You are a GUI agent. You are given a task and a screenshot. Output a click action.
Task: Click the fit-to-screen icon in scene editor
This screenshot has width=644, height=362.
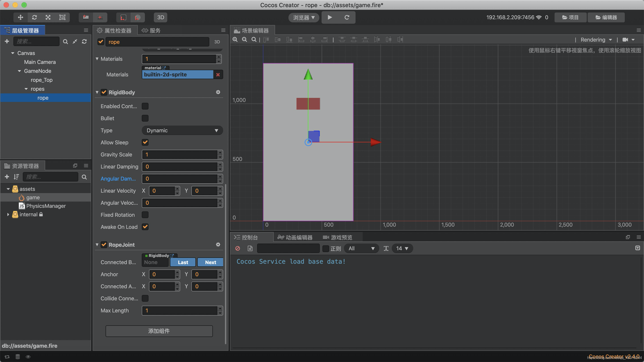coord(253,39)
